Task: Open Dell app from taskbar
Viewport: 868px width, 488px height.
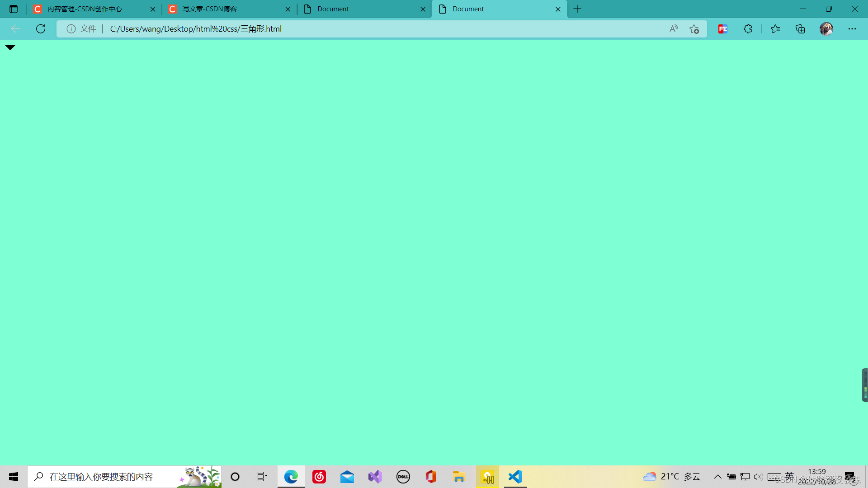Action: pyautogui.click(x=403, y=477)
